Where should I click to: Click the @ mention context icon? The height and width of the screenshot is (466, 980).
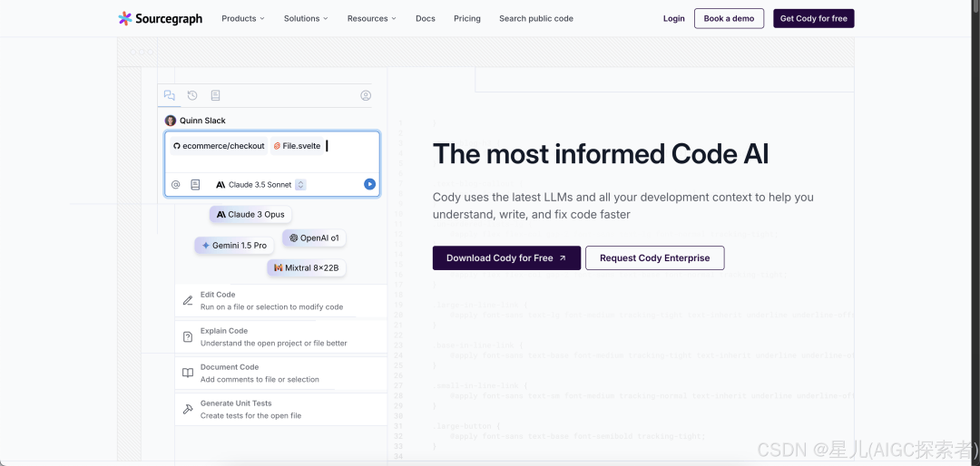click(x=176, y=184)
